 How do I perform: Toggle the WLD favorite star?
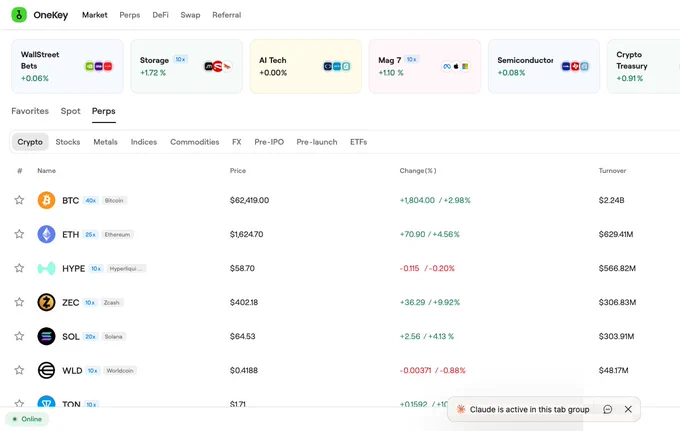click(x=19, y=370)
